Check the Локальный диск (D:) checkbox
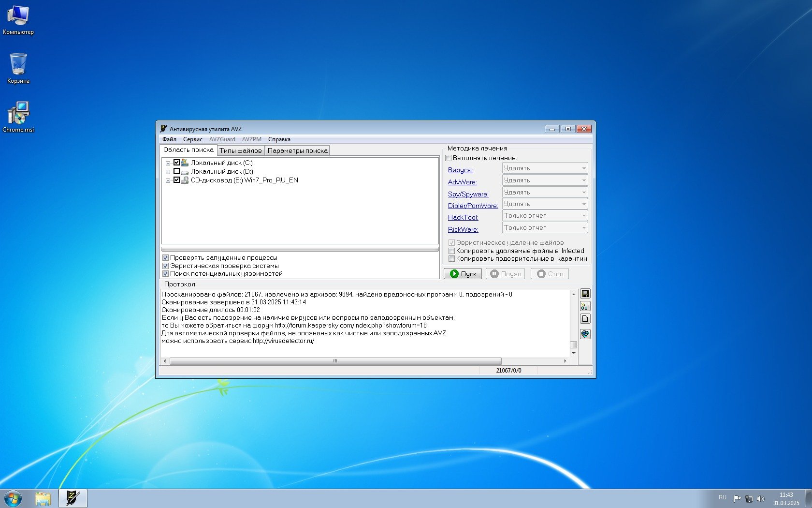The image size is (812, 508). 176,171
